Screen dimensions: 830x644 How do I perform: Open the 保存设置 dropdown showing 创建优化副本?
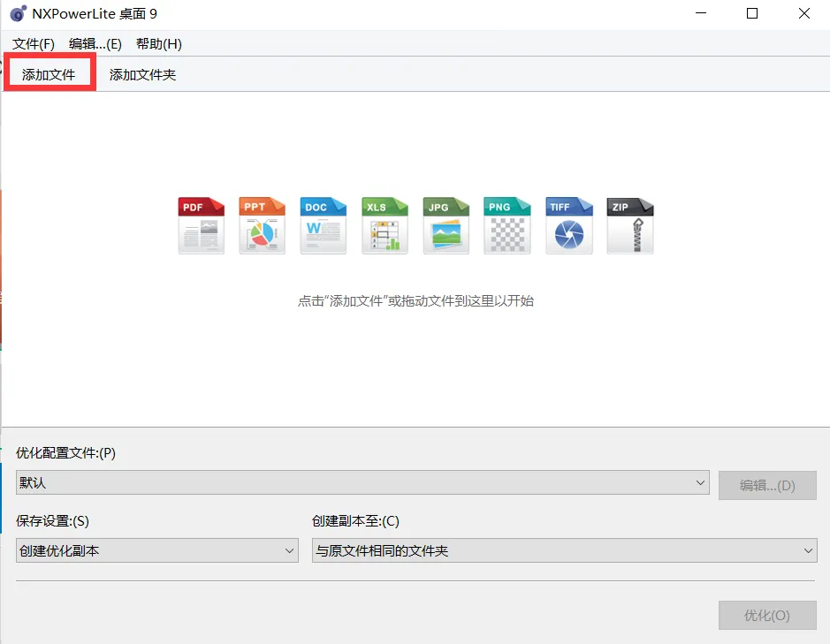click(x=157, y=550)
